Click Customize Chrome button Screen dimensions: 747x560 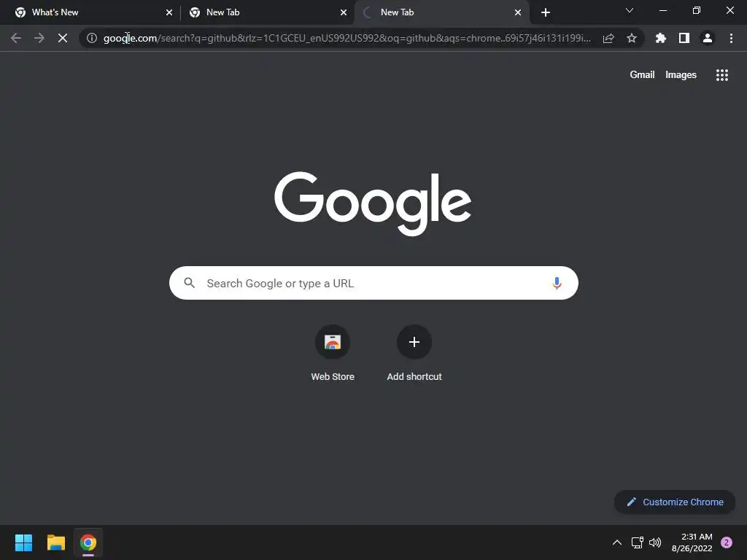pyautogui.click(x=675, y=502)
